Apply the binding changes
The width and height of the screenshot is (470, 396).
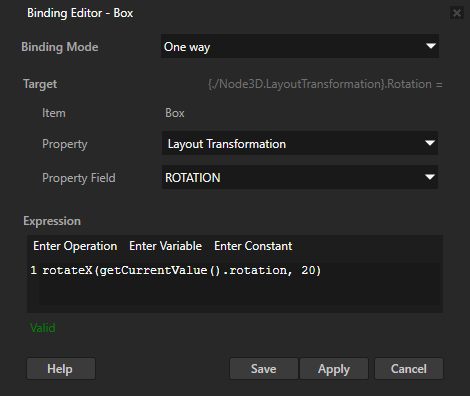[x=334, y=369]
